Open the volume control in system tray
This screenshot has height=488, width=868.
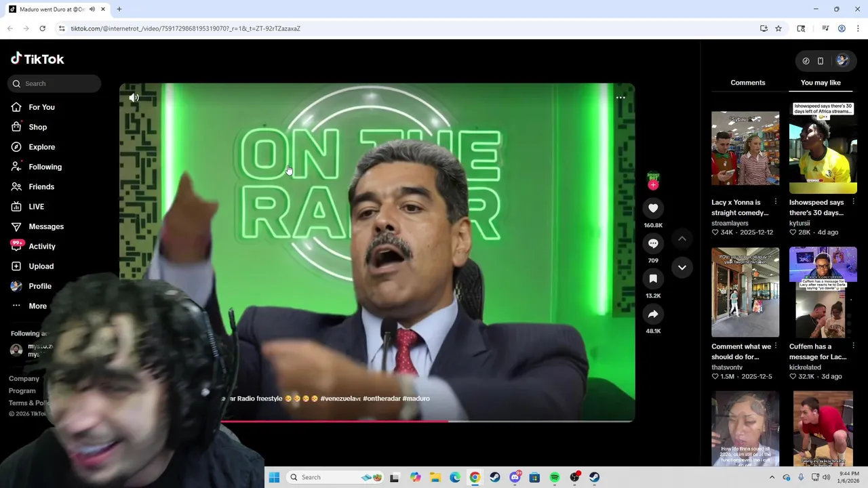(x=826, y=477)
